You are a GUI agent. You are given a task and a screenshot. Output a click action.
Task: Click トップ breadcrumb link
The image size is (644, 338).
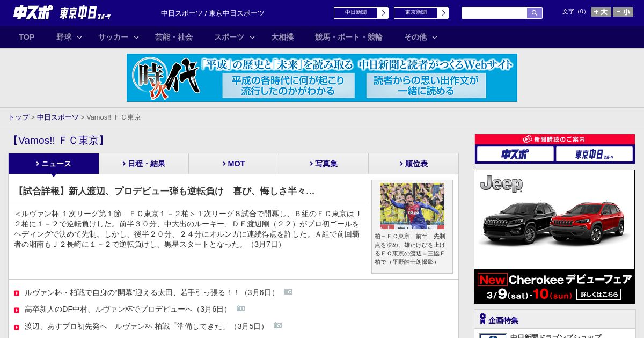coord(18,117)
